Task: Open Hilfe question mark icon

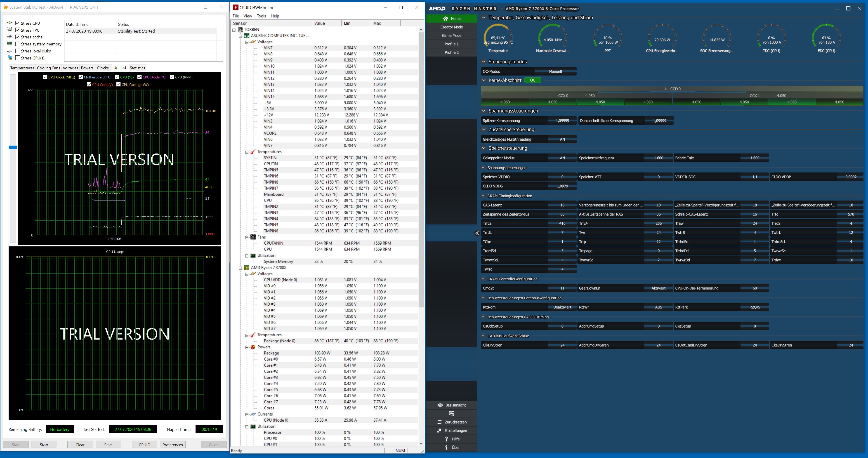Action: click(446, 439)
